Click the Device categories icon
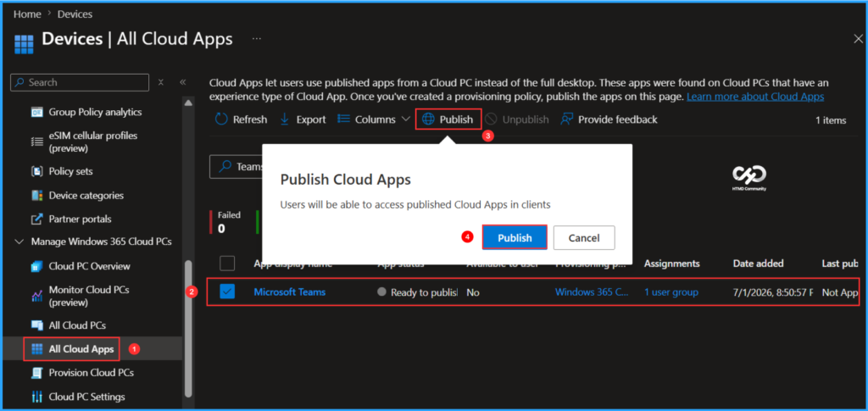Image resolution: width=868 pixels, height=411 pixels. pos(36,195)
